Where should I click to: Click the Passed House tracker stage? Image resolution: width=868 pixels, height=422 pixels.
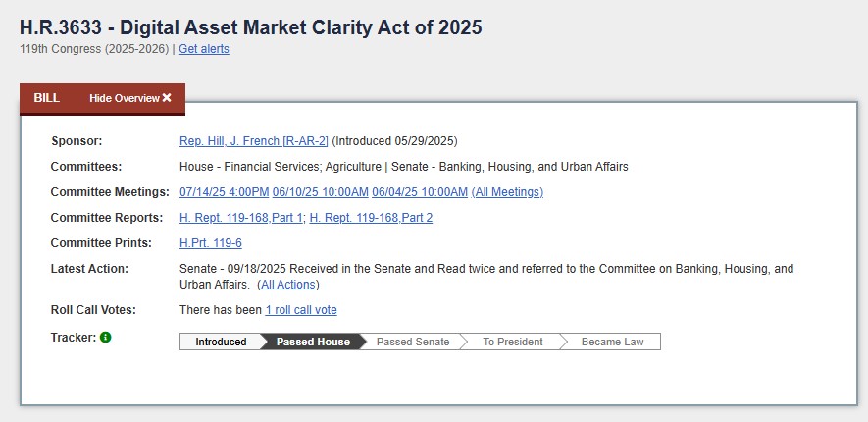coord(313,342)
